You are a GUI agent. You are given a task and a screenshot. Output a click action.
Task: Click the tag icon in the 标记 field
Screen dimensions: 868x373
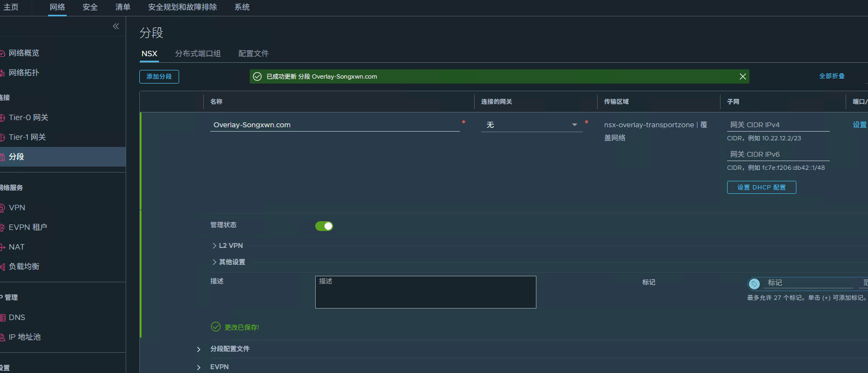(x=754, y=283)
